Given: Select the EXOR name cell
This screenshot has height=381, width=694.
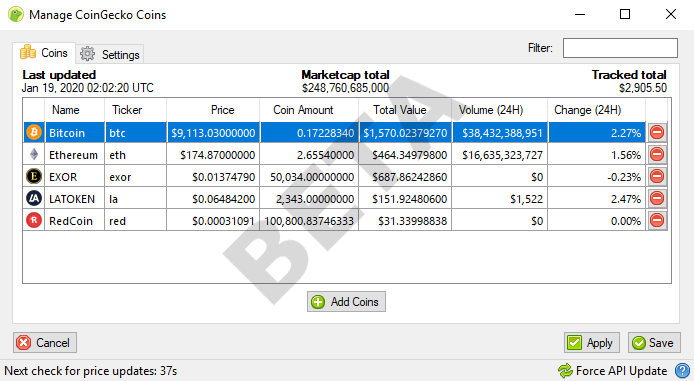Looking at the screenshot, I should (74, 177).
